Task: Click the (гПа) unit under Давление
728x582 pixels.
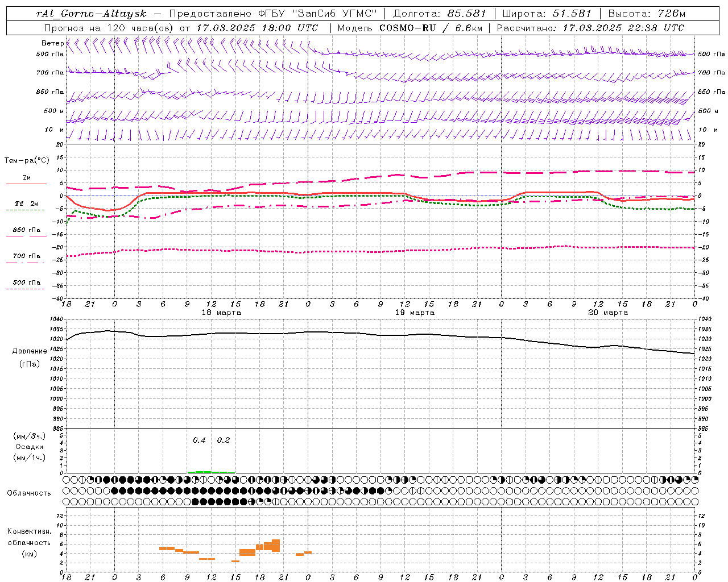Action: coord(30,364)
